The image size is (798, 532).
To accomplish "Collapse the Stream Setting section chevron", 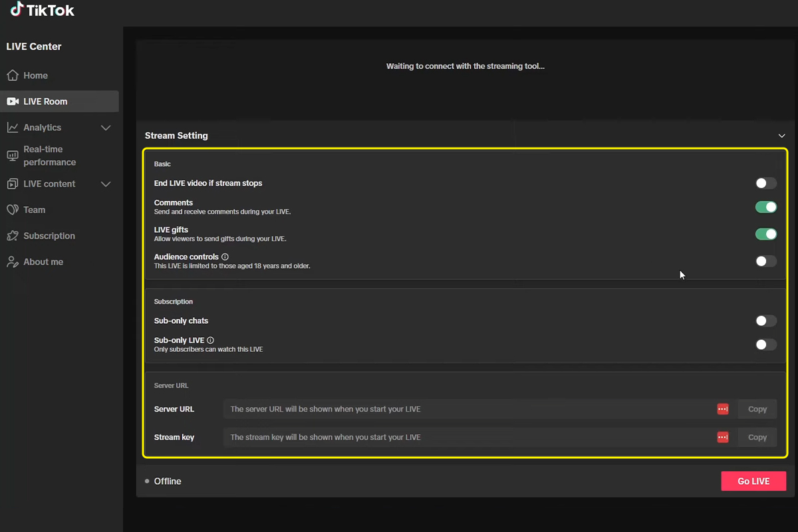I will (782, 136).
